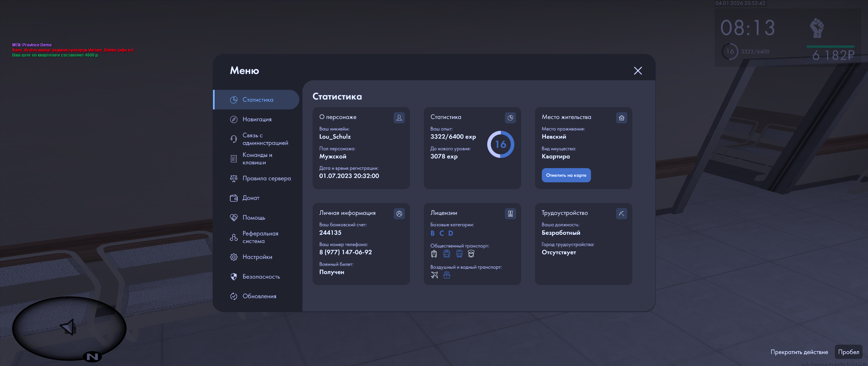The width and height of the screenshot is (868, 366).
Task: Open Безопасность shield menu item
Action: click(x=261, y=277)
